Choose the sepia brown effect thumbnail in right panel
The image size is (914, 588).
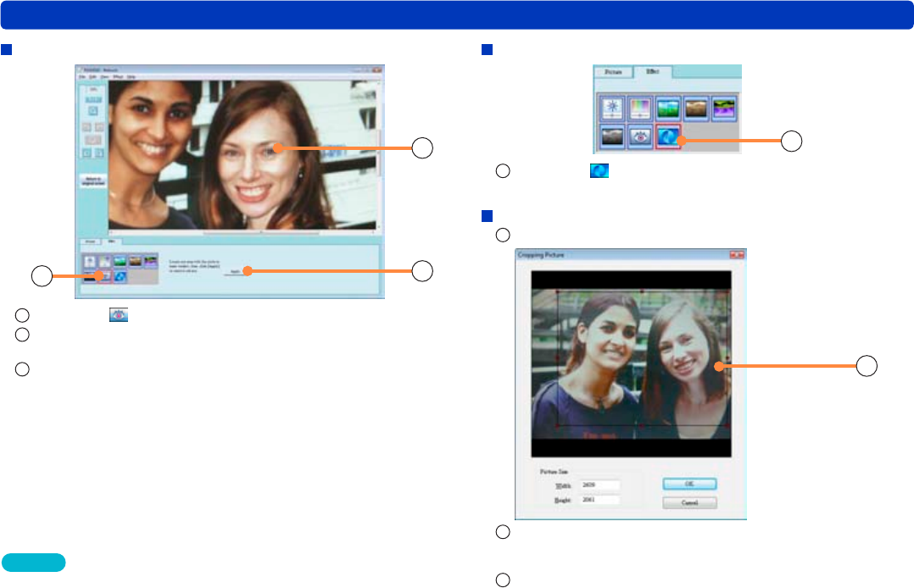pos(696,108)
